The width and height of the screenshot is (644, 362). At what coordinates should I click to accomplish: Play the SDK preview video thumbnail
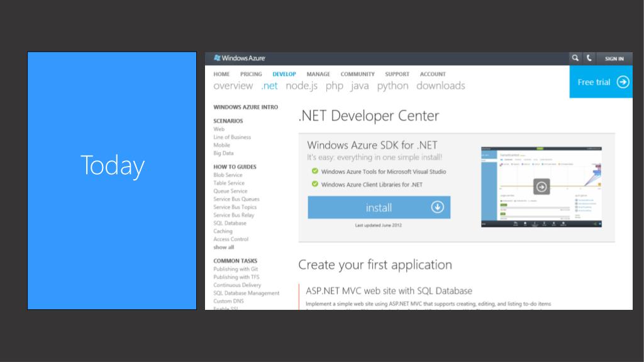(x=541, y=187)
